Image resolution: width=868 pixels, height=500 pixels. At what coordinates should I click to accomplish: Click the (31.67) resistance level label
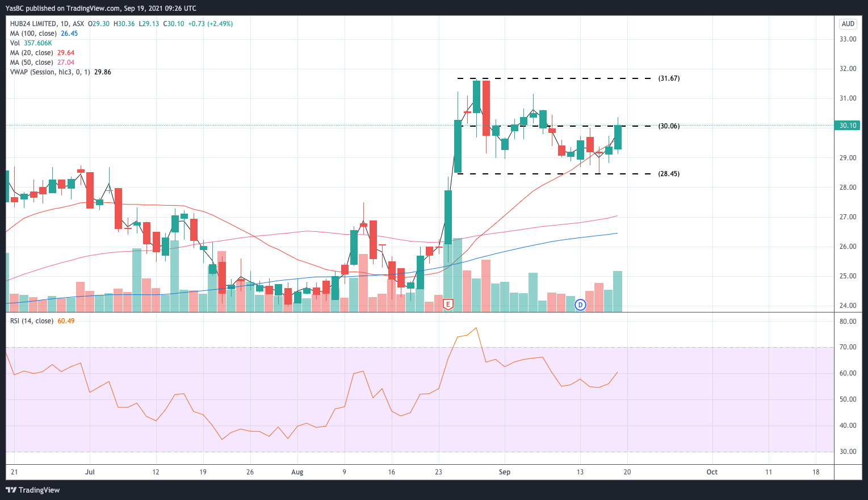[x=669, y=78]
